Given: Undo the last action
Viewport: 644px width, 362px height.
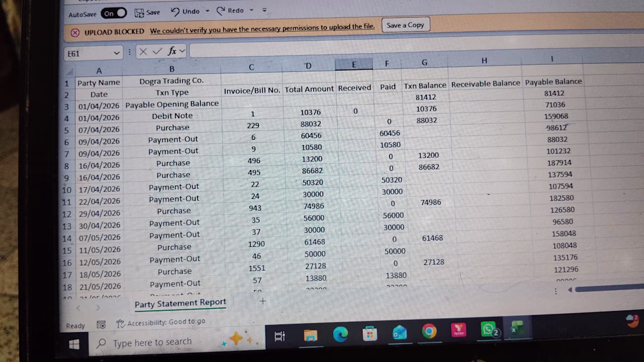Looking at the screenshot, I should point(176,12).
